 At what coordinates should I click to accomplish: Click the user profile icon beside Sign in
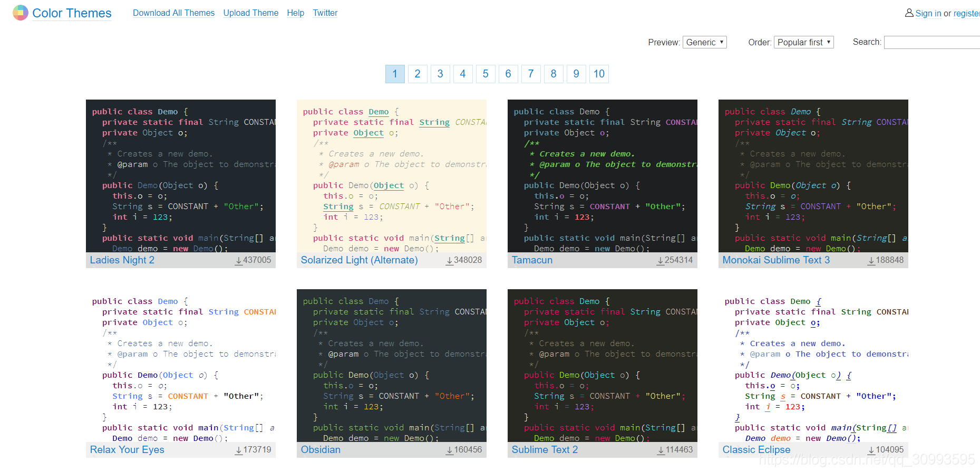pyautogui.click(x=909, y=13)
